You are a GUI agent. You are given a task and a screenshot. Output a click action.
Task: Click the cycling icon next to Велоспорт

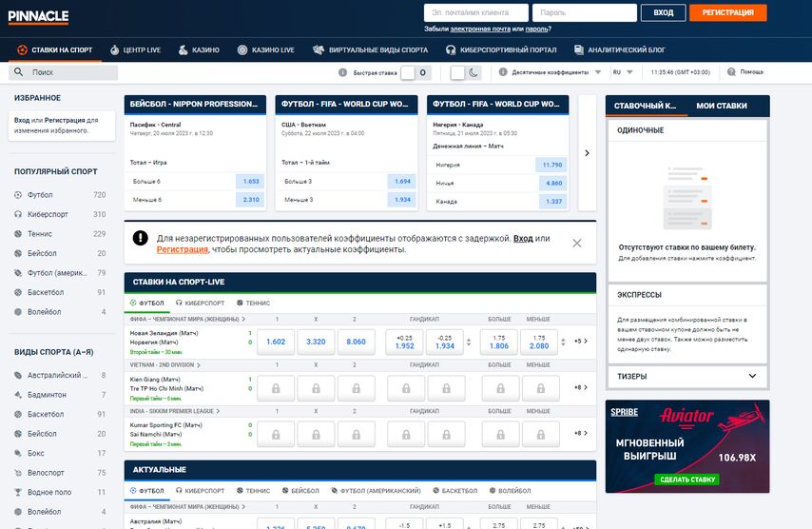pos(18,473)
